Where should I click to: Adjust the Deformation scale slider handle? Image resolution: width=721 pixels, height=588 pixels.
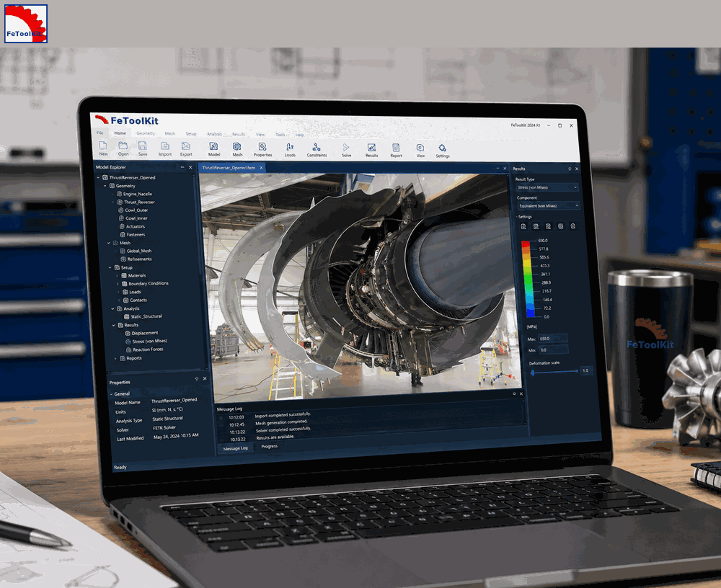[x=533, y=373]
